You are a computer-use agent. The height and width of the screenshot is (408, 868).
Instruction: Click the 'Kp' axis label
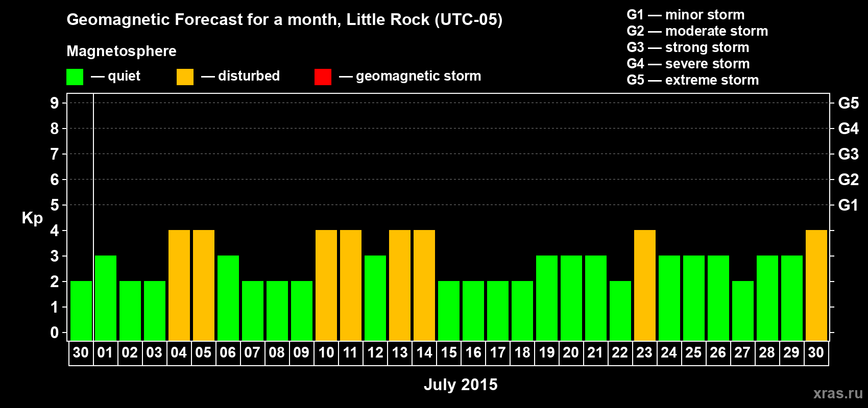(x=32, y=218)
